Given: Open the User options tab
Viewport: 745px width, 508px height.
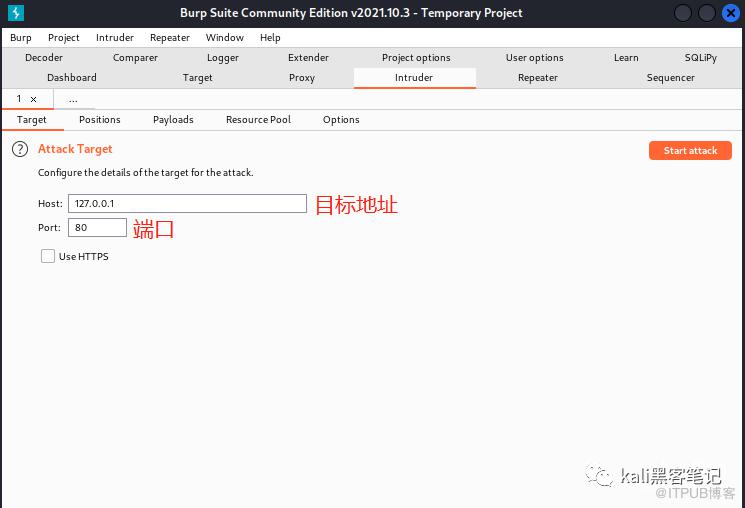Looking at the screenshot, I should coord(535,58).
